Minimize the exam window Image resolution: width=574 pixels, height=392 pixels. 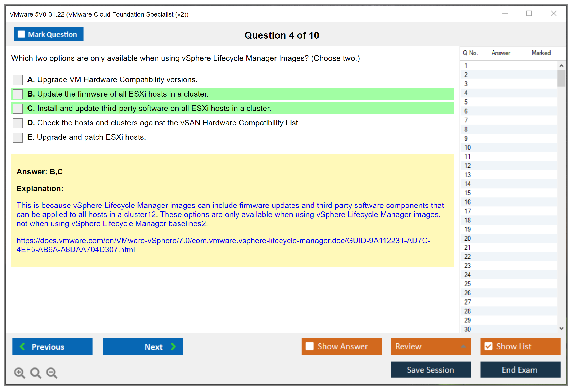[x=505, y=14]
